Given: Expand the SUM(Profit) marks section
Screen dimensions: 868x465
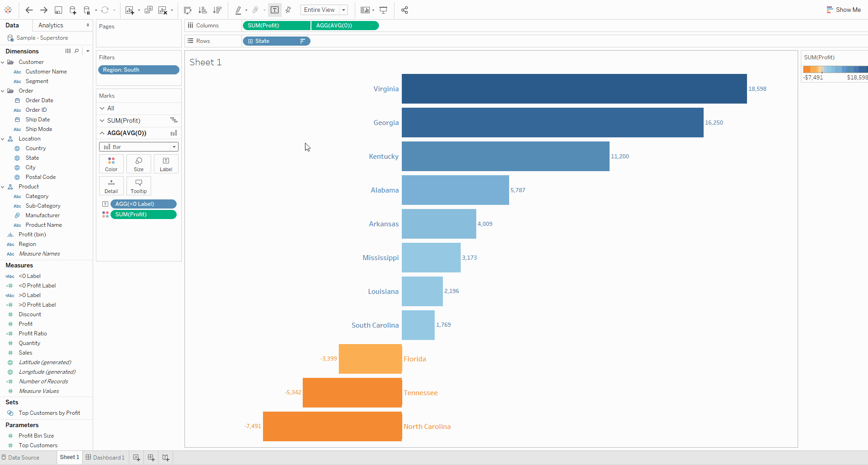Looking at the screenshot, I should click(102, 120).
